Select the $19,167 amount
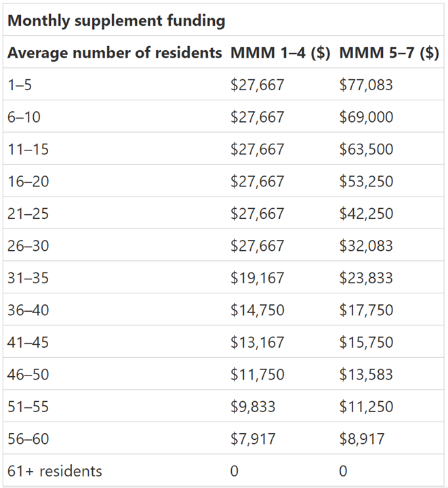The width and height of the screenshot is (448, 488). pyautogui.click(x=258, y=278)
